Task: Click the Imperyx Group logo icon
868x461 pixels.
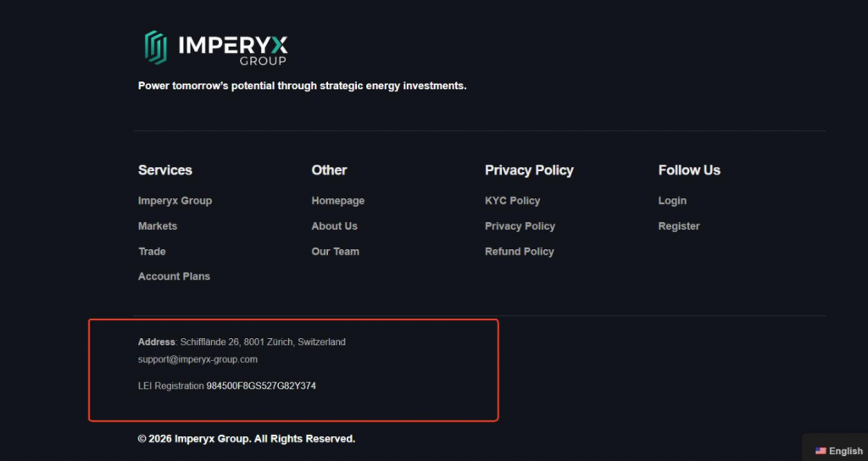Action: coord(156,47)
